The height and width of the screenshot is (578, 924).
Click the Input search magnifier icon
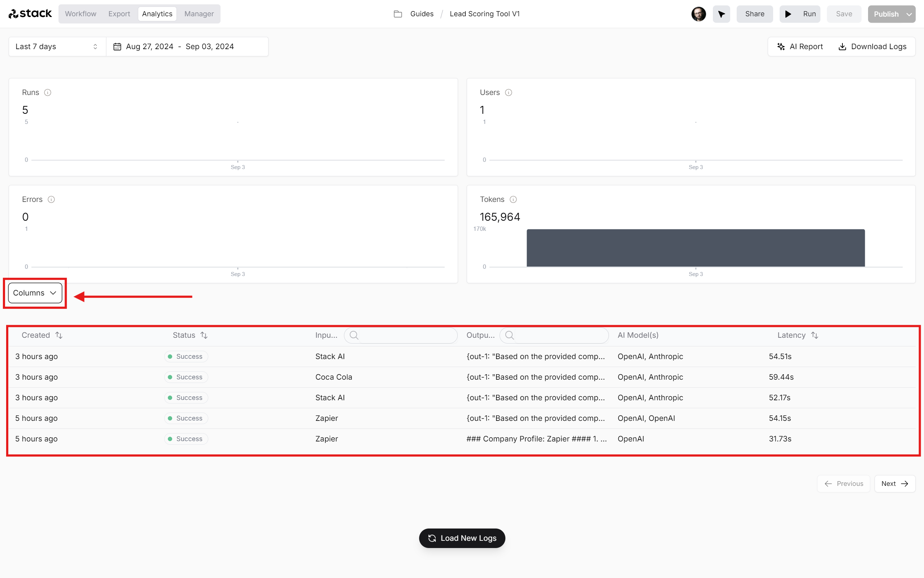354,335
